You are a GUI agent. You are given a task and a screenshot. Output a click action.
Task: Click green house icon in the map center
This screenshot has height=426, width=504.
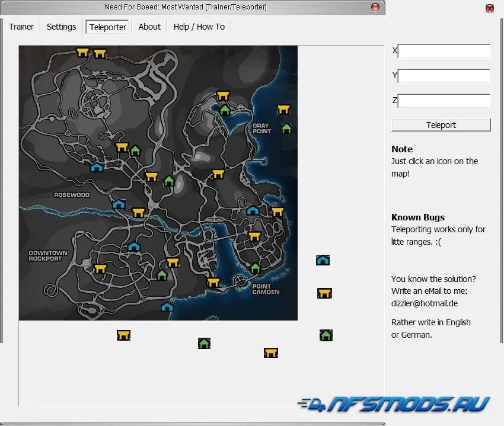coord(169,181)
